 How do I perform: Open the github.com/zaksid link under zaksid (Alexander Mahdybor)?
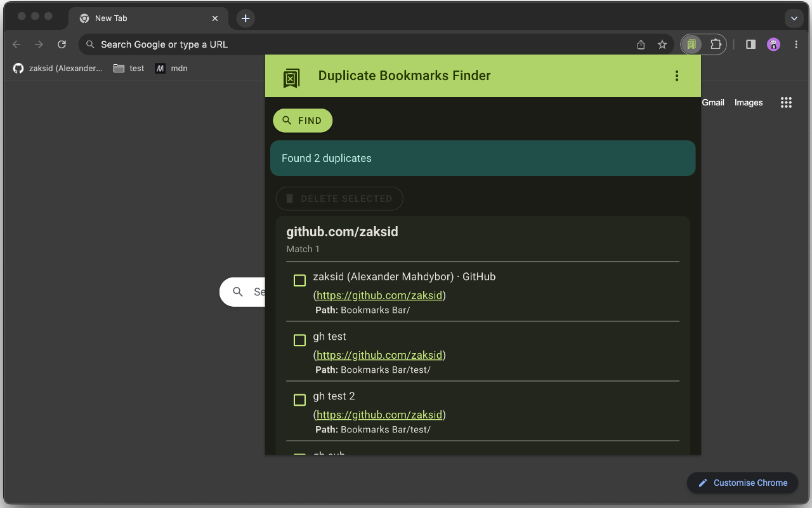coord(379,295)
